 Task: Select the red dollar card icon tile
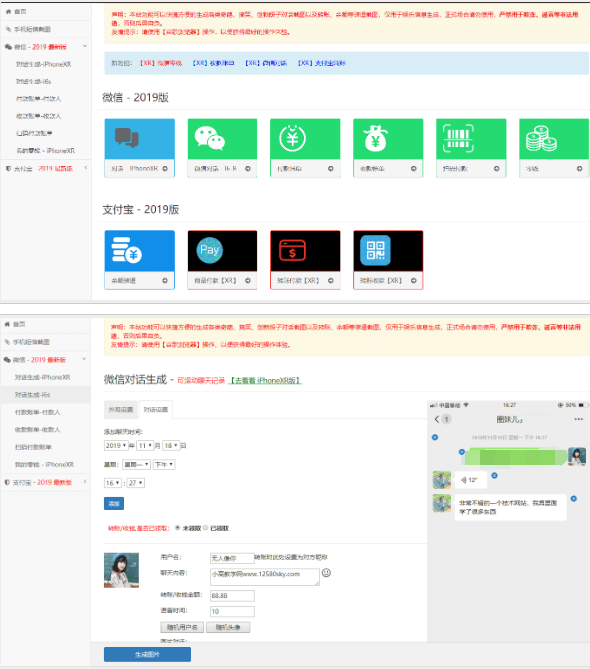292,250
